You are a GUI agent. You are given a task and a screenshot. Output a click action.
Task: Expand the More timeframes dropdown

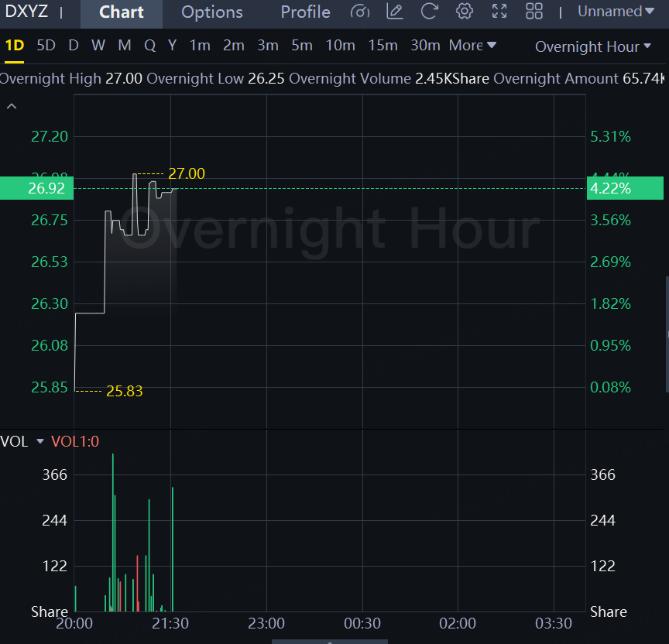472,46
